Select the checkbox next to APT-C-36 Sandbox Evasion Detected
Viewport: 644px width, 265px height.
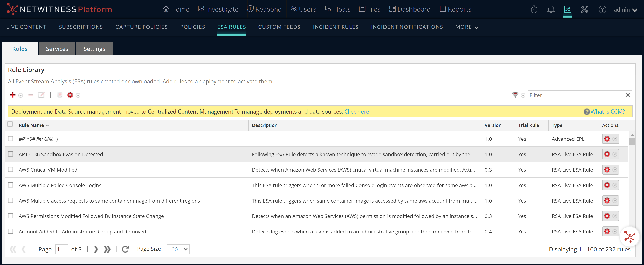(10, 154)
